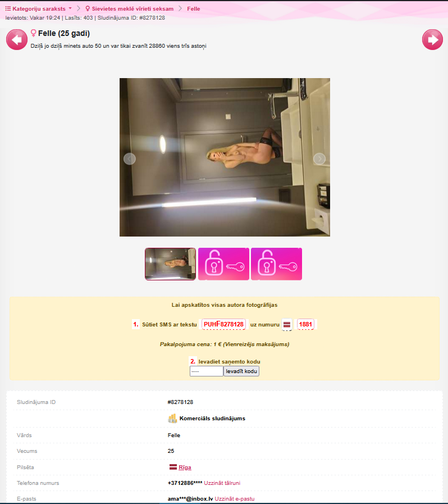This screenshot has height=504, width=448.
Task: Click Uzzināt e-pastu to reveal email
Action: [235, 499]
